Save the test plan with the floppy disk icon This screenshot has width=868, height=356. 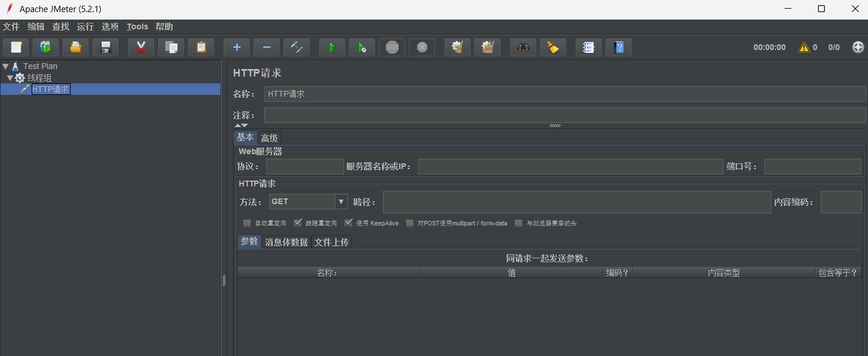[106, 47]
